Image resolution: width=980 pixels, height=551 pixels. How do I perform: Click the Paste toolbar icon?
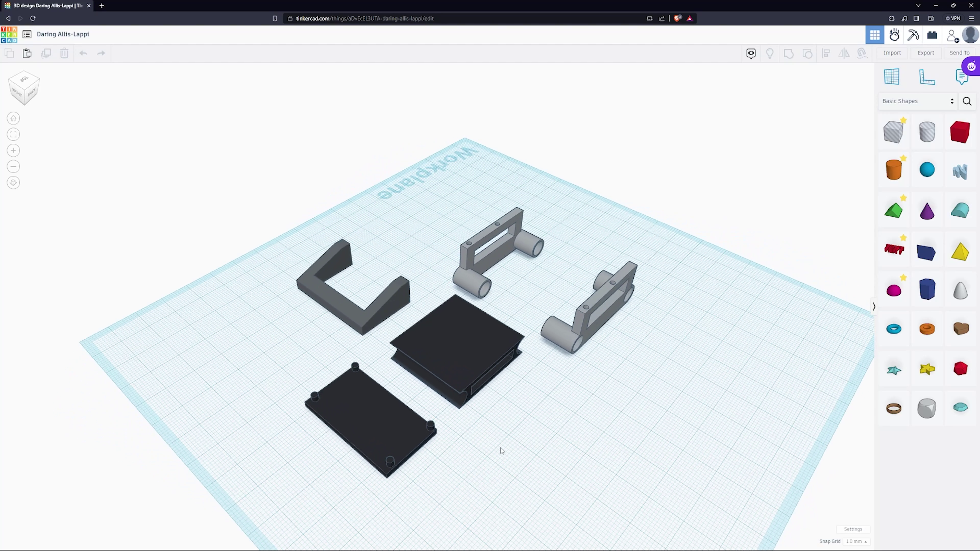27,53
